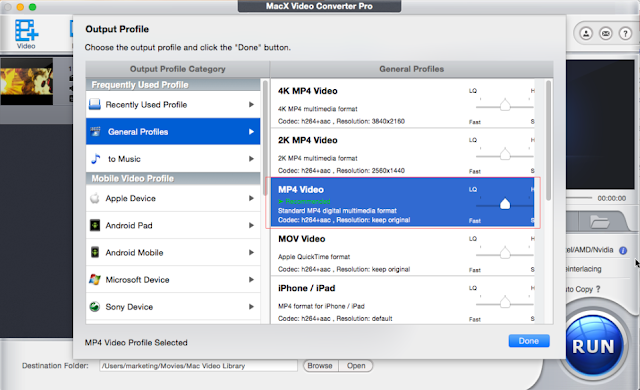Click the Sony Device icon

coord(95,306)
